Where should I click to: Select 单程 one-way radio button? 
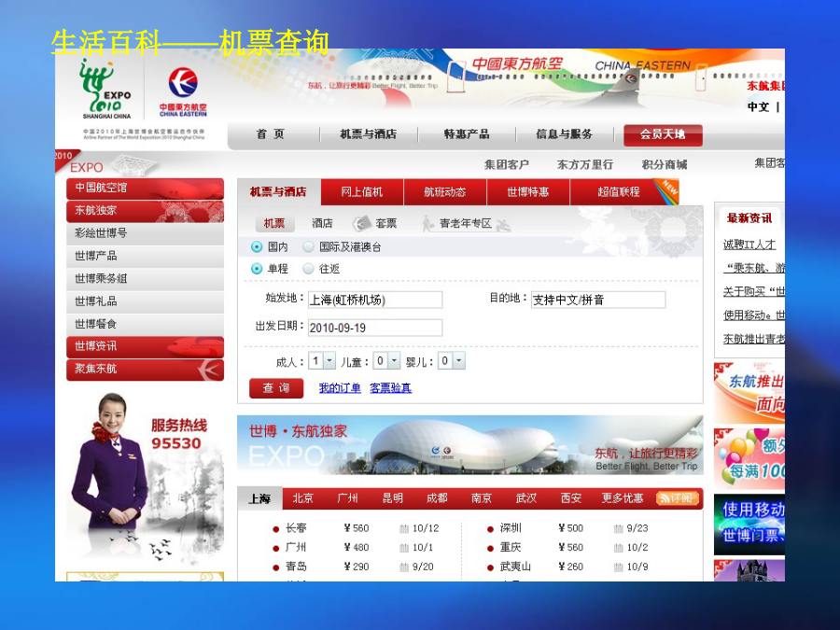[x=257, y=269]
